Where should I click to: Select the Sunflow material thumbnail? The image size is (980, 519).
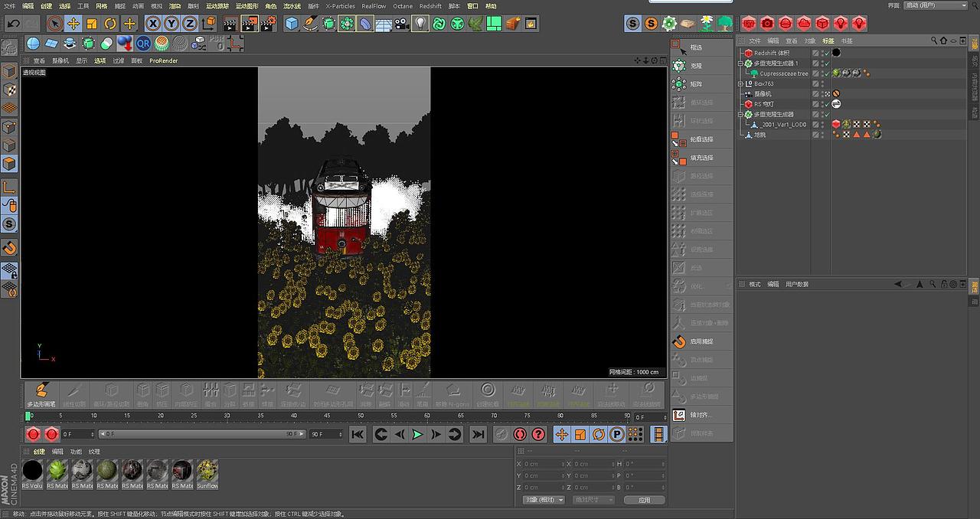(207, 473)
